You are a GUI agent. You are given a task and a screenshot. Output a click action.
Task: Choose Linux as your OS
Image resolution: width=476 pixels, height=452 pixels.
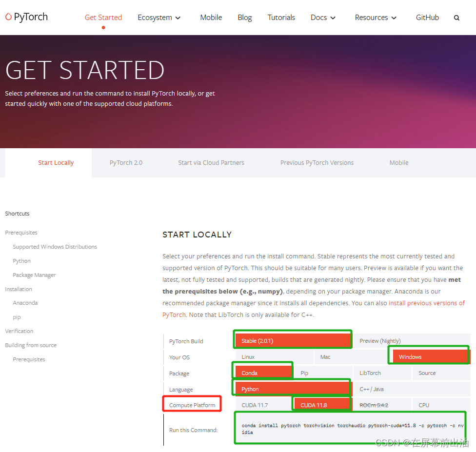click(275, 357)
